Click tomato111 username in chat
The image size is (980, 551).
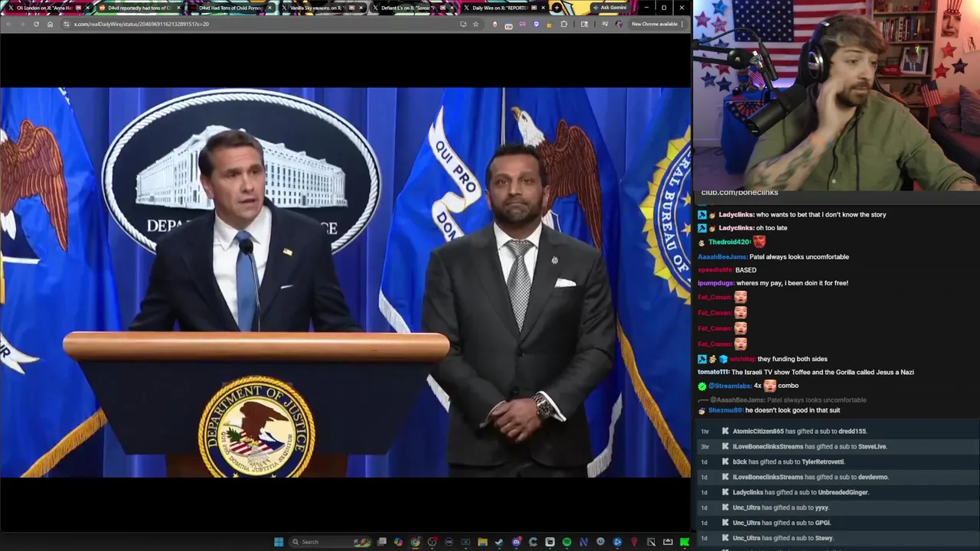pos(714,372)
